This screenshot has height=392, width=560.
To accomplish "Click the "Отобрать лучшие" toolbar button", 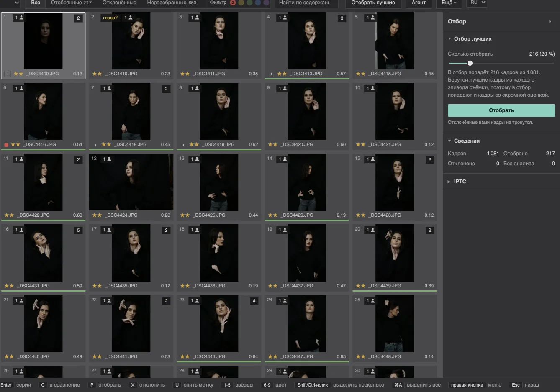I will pyautogui.click(x=373, y=3).
